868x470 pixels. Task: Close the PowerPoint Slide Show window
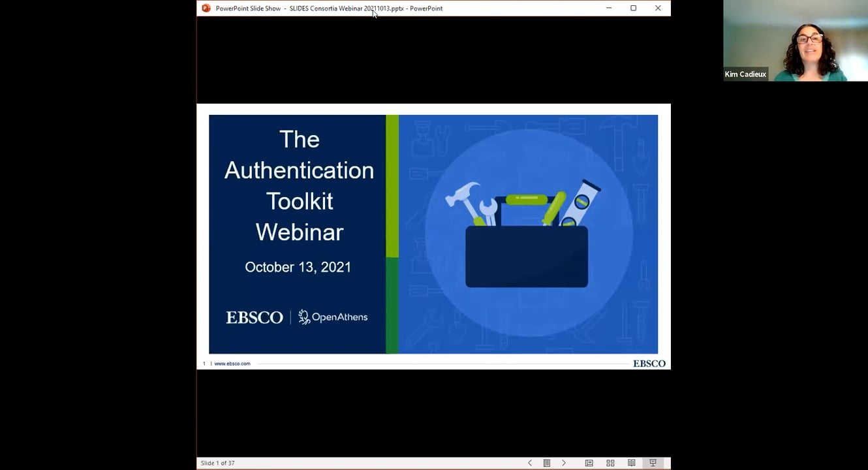click(x=658, y=8)
